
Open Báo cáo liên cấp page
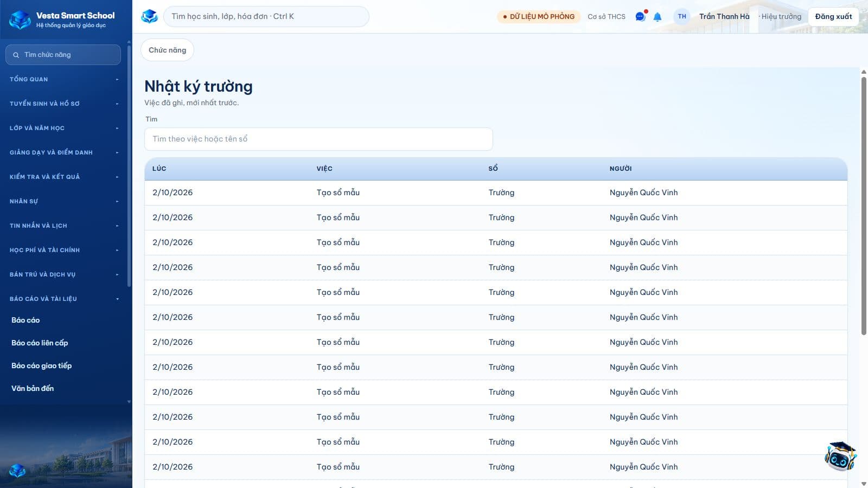(x=40, y=343)
